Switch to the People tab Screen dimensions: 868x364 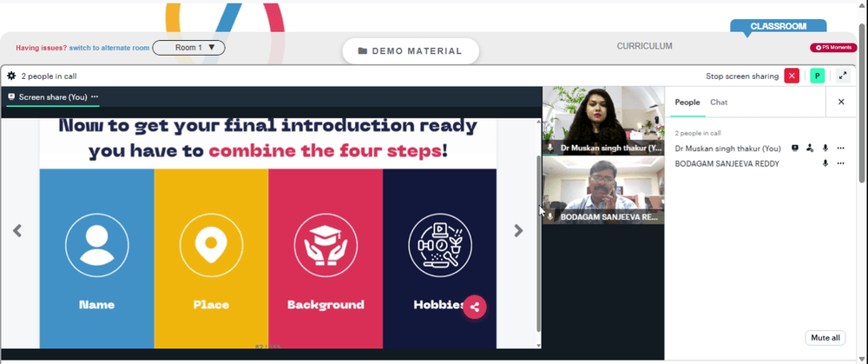pos(687,102)
